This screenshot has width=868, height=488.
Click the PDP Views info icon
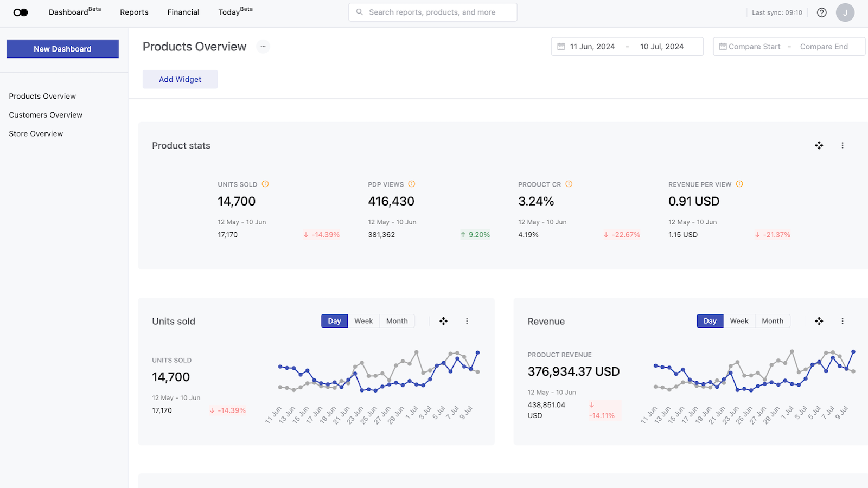coord(412,184)
